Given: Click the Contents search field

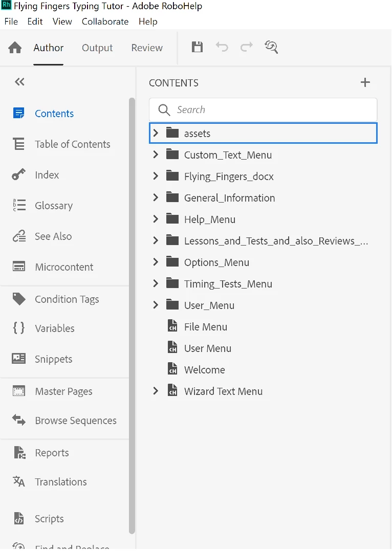Looking at the screenshot, I should [x=263, y=109].
